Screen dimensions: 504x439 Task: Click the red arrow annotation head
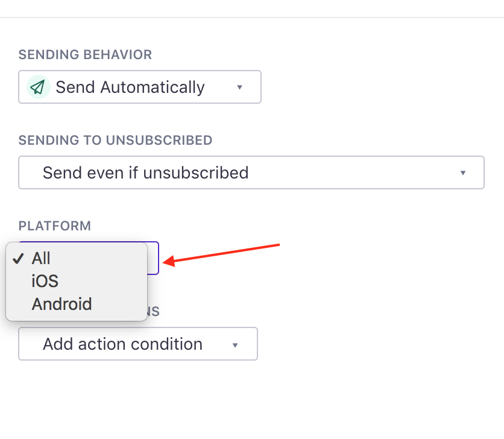[169, 261]
